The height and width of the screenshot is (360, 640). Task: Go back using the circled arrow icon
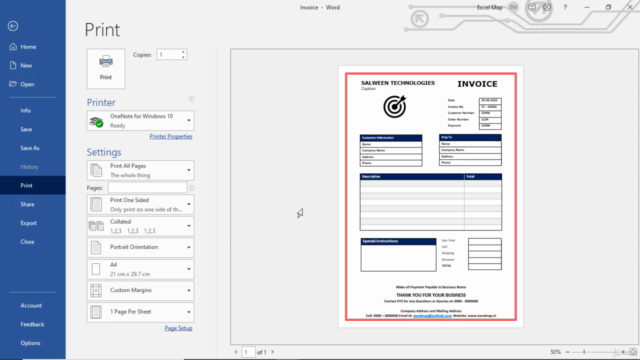pos(13,26)
